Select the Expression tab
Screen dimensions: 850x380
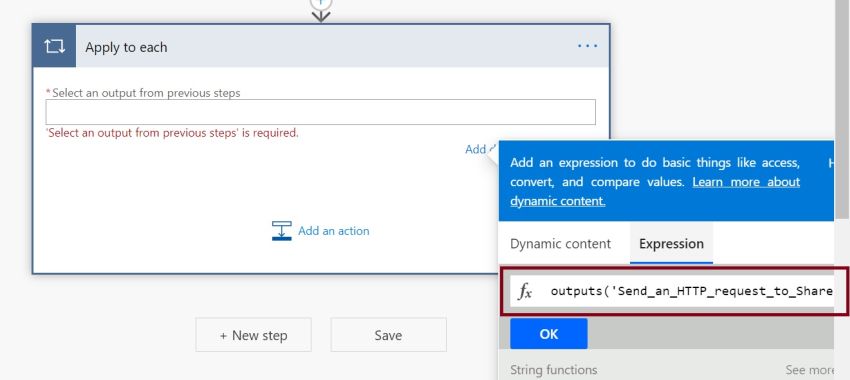(671, 244)
